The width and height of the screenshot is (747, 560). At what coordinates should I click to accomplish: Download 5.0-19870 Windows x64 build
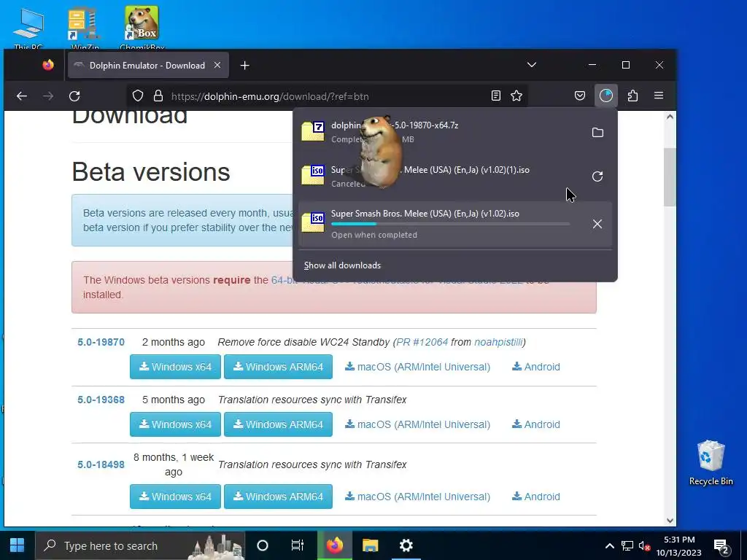[x=175, y=367]
